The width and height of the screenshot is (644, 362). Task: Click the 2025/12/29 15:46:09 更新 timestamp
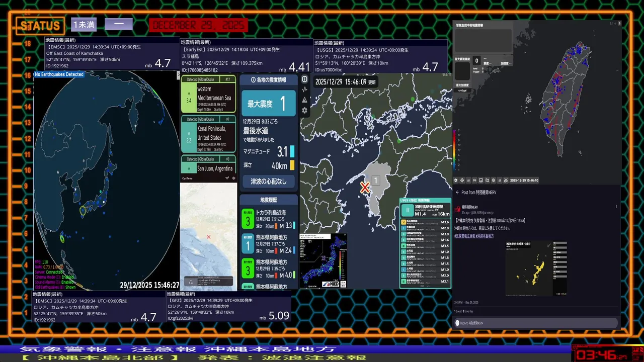coord(346,81)
